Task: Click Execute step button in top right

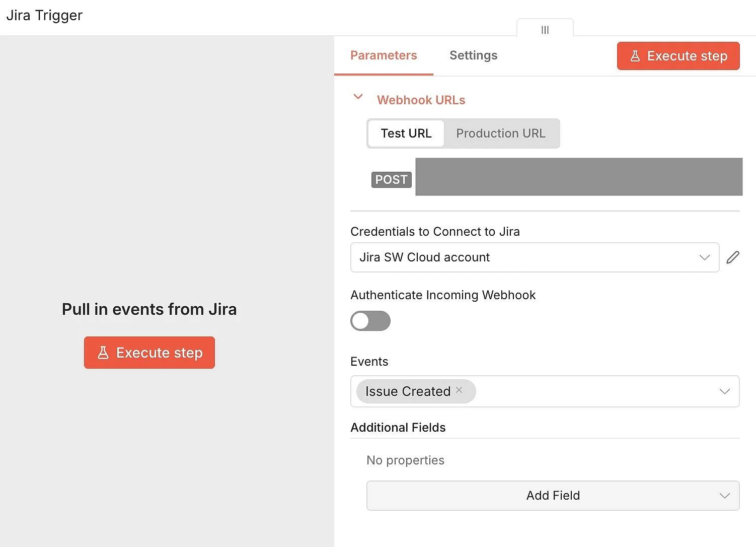Action: coord(678,56)
